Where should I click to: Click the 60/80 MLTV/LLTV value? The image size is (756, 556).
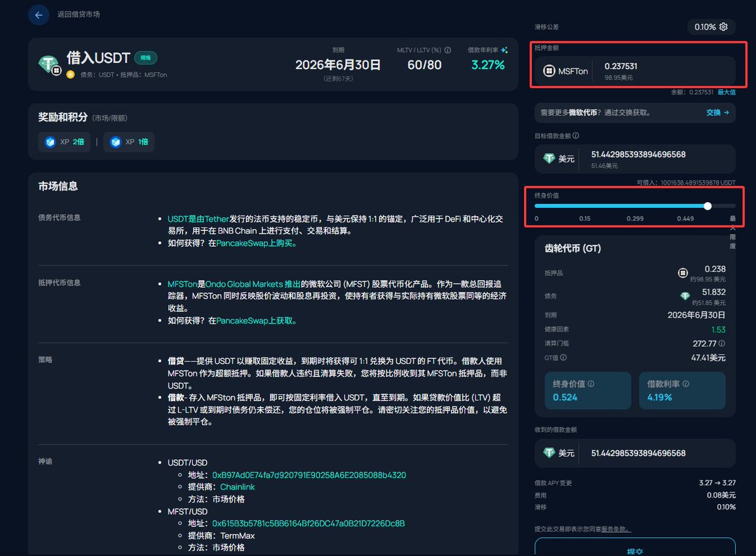click(424, 64)
